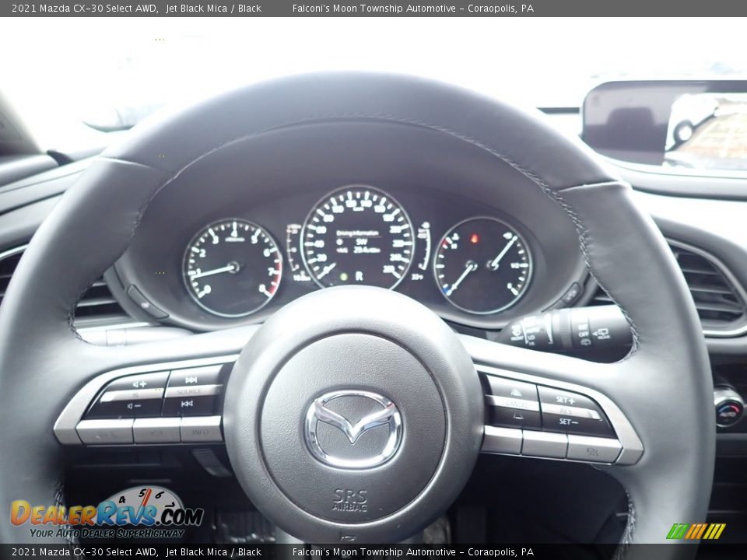Image resolution: width=747 pixels, height=560 pixels.
Task: Tap the Mazda logo horn pad
Action: coord(353,429)
